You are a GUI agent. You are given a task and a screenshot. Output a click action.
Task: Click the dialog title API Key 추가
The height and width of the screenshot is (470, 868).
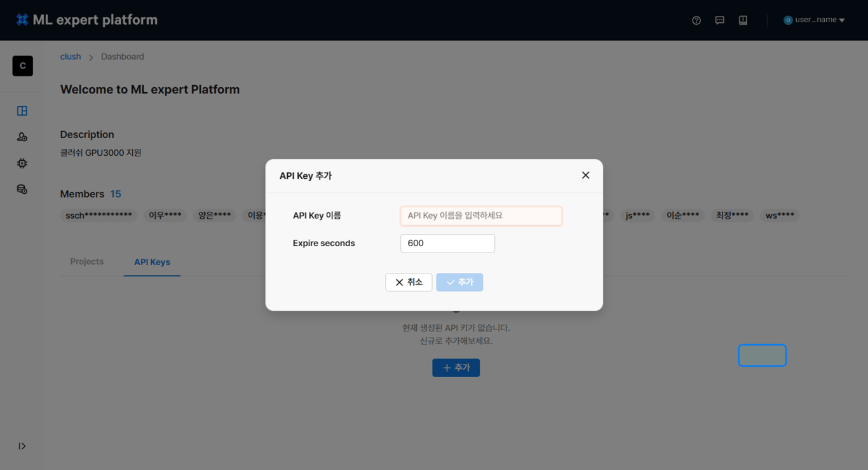coord(306,176)
